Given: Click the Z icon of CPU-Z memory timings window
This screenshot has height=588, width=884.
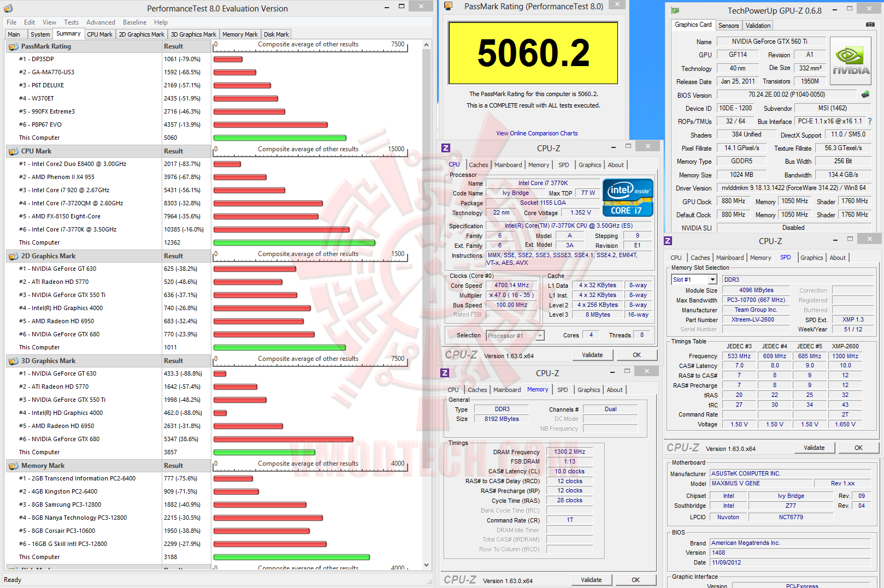Looking at the screenshot, I should (x=445, y=373).
